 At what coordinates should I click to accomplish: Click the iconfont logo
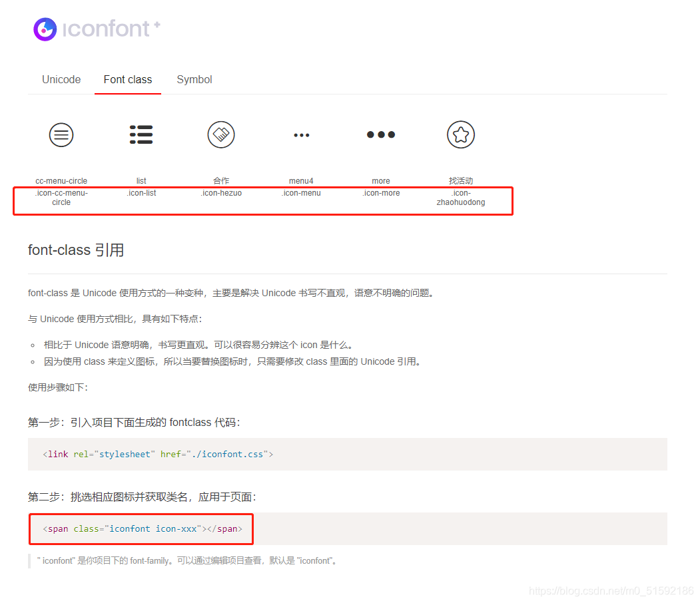[x=44, y=29]
